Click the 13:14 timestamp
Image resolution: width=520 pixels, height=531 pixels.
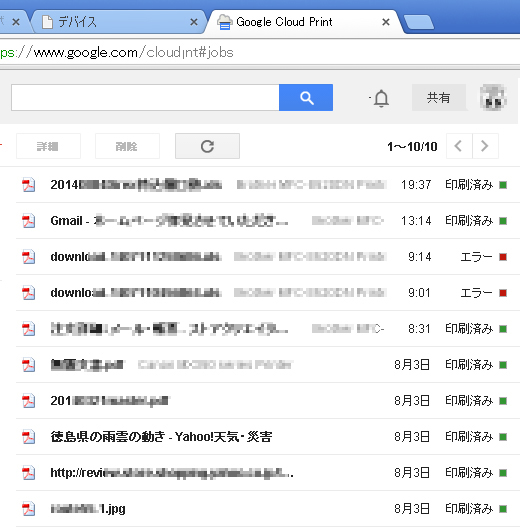pos(416,221)
